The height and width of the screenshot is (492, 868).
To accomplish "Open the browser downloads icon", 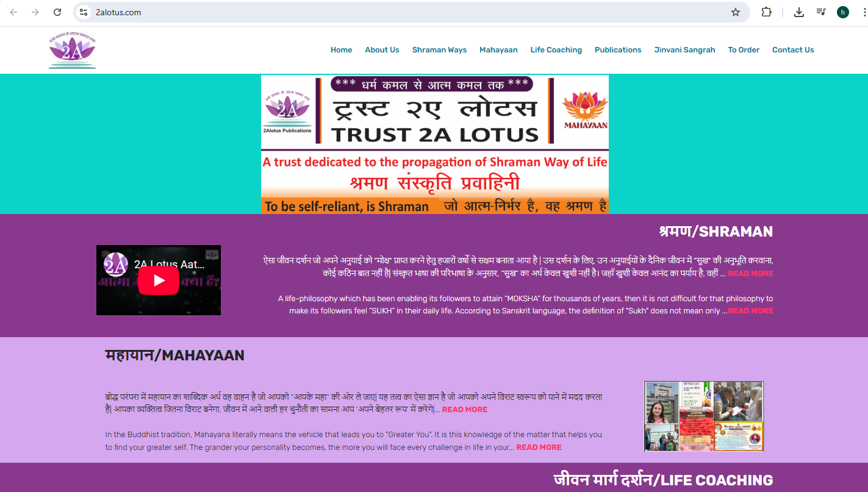I will click(x=799, y=12).
